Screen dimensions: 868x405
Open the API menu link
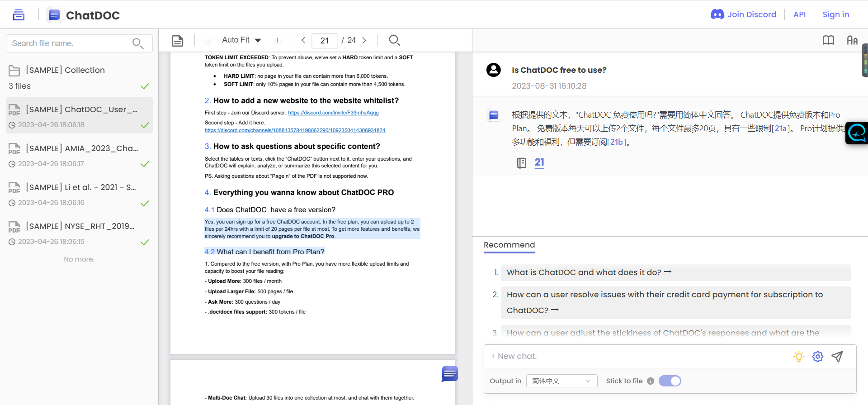[x=799, y=14]
